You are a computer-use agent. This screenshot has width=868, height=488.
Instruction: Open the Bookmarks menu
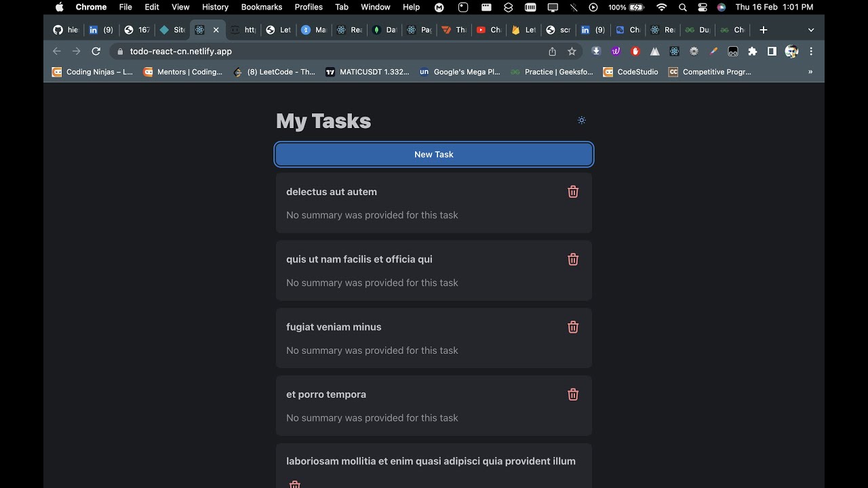point(262,7)
